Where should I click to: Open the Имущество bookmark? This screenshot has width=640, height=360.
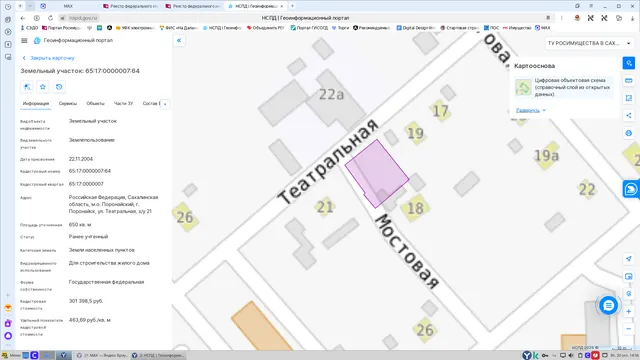pos(517,28)
